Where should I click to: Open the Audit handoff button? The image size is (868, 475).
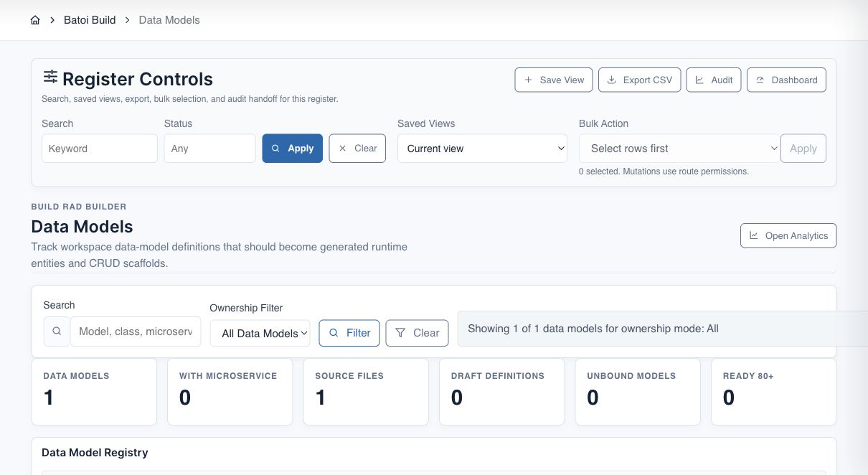pos(714,80)
